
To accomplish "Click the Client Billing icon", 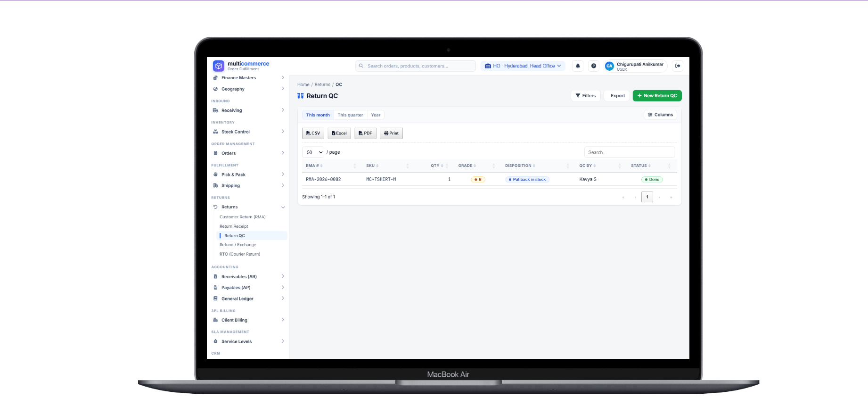I will click(215, 320).
